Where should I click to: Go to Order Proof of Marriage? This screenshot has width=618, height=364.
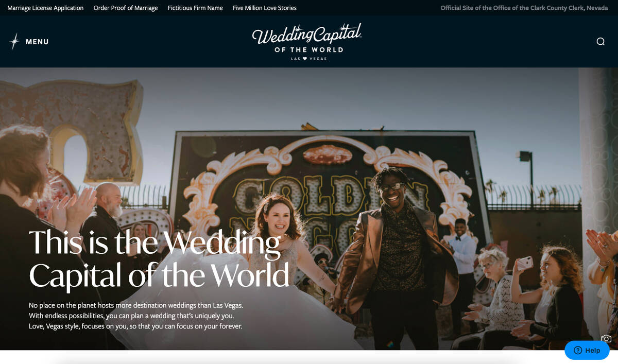point(126,8)
